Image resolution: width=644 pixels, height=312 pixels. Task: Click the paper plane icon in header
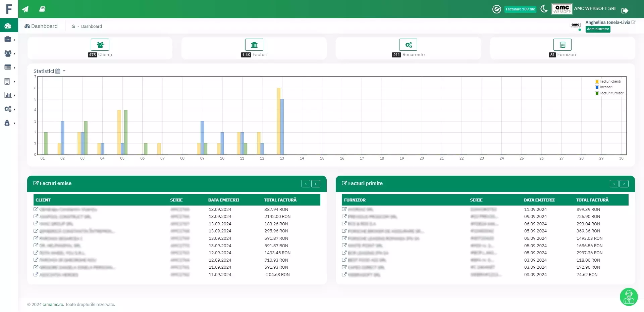(25, 9)
